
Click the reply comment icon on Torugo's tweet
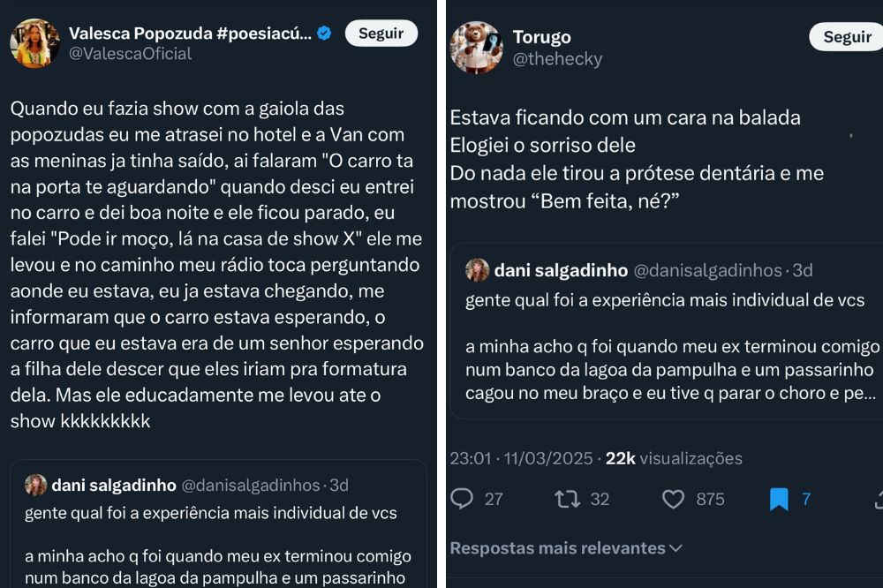pyautogui.click(x=462, y=499)
